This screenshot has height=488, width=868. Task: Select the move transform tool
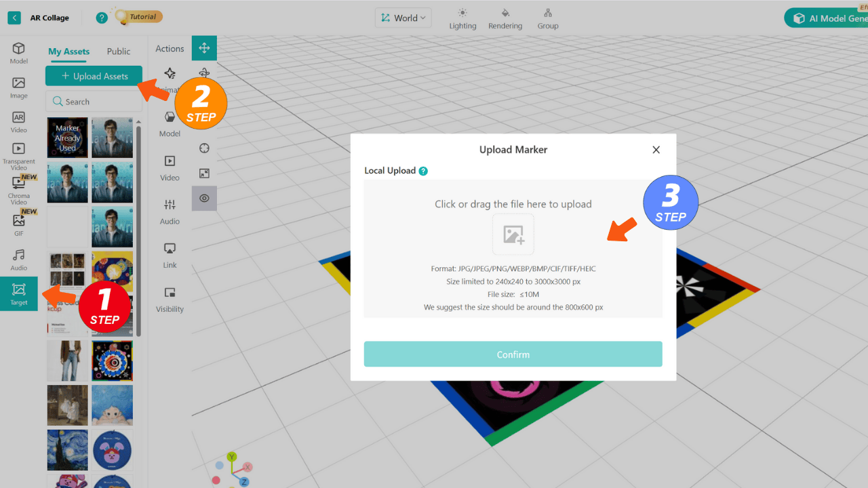pyautogui.click(x=204, y=48)
